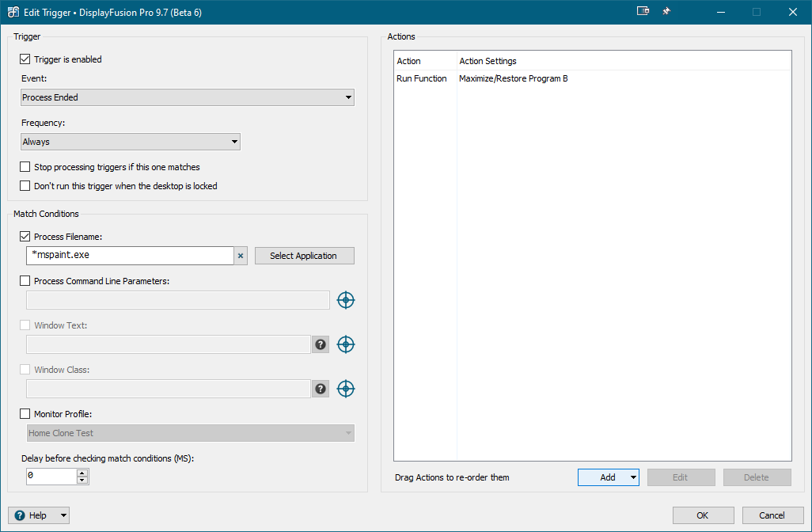Viewport: 812px width, 532px height.
Task: Click the pin icon in the title bar
Action: point(666,12)
